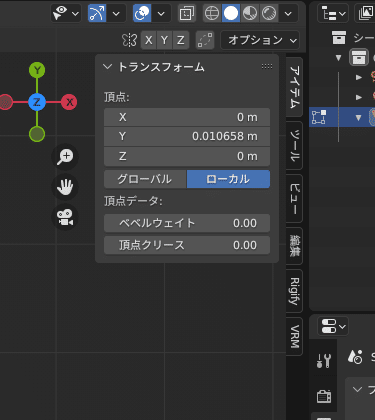
Task: Open the 編集 sidebar tab
Action: 294,246
